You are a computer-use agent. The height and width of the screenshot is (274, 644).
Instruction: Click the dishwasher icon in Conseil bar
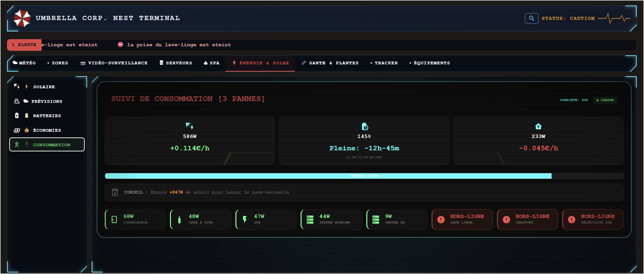(115, 192)
